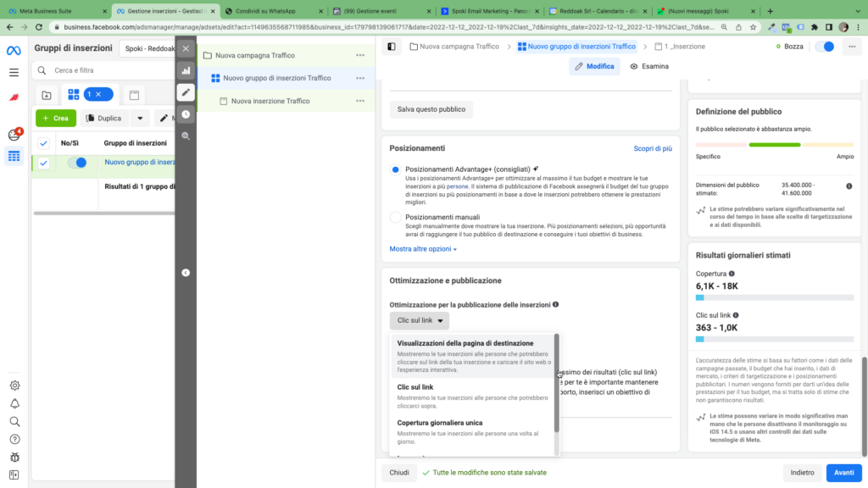
Task: Expand Mostra altre opzioni
Action: (423, 249)
